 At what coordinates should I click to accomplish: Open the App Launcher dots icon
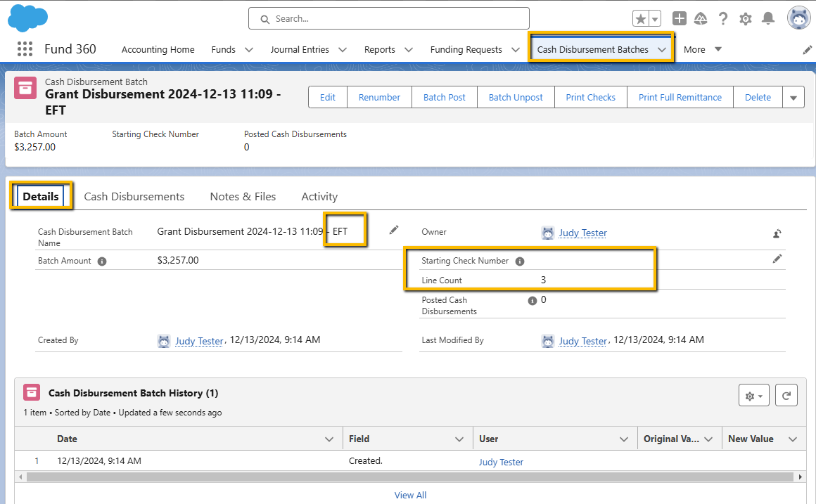(x=25, y=49)
